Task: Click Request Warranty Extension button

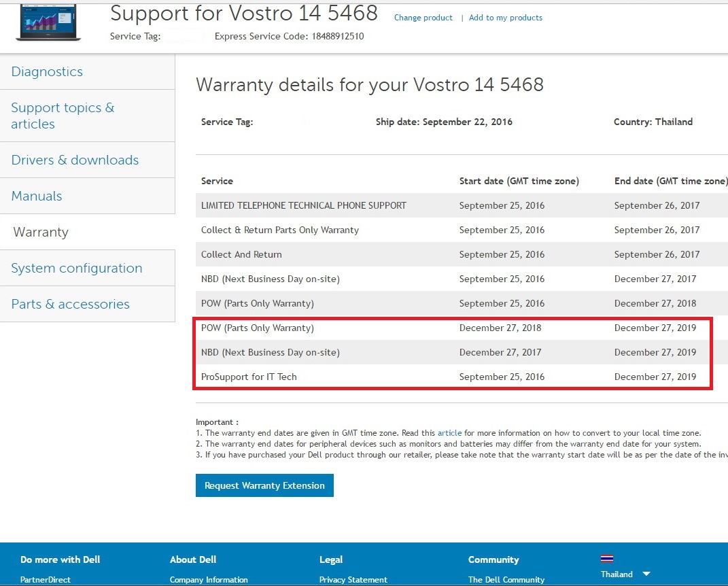Action: pos(264,485)
